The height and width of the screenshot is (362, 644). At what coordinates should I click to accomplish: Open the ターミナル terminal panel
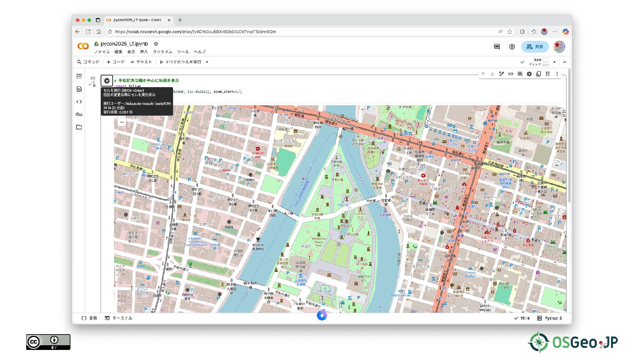tap(118, 318)
